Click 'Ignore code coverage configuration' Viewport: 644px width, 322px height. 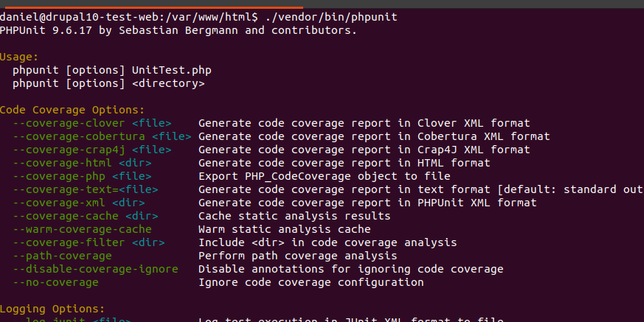click(311, 282)
